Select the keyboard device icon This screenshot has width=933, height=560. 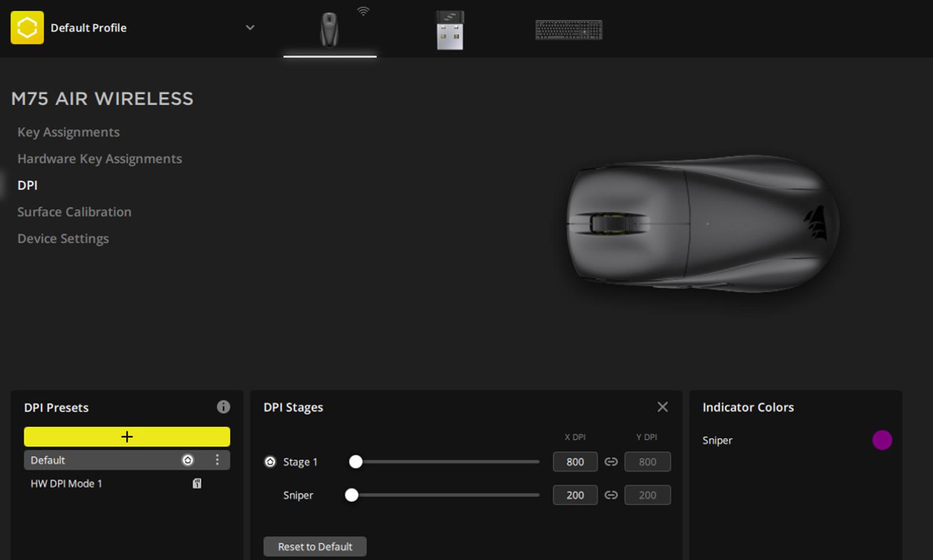tap(569, 30)
